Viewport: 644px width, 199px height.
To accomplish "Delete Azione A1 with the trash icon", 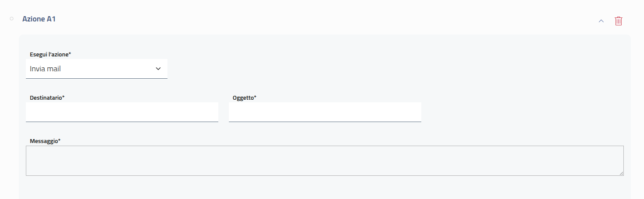I will pos(618,21).
